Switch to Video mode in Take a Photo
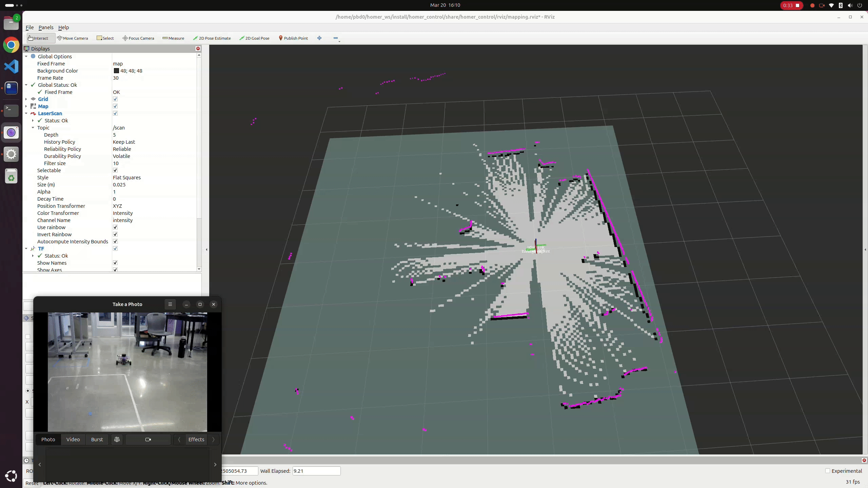The image size is (868, 488). pos(73,440)
